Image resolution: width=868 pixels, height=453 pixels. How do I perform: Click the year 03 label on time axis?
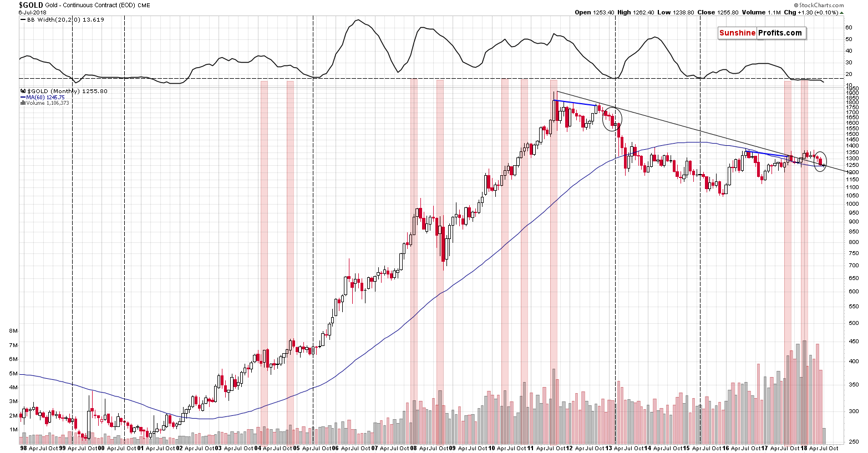pos(219,449)
